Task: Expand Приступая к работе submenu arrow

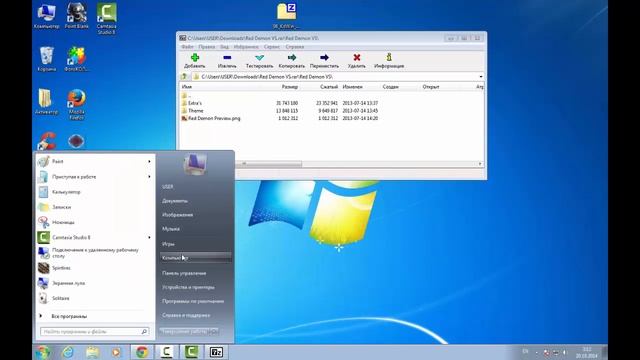Action: pos(149,177)
